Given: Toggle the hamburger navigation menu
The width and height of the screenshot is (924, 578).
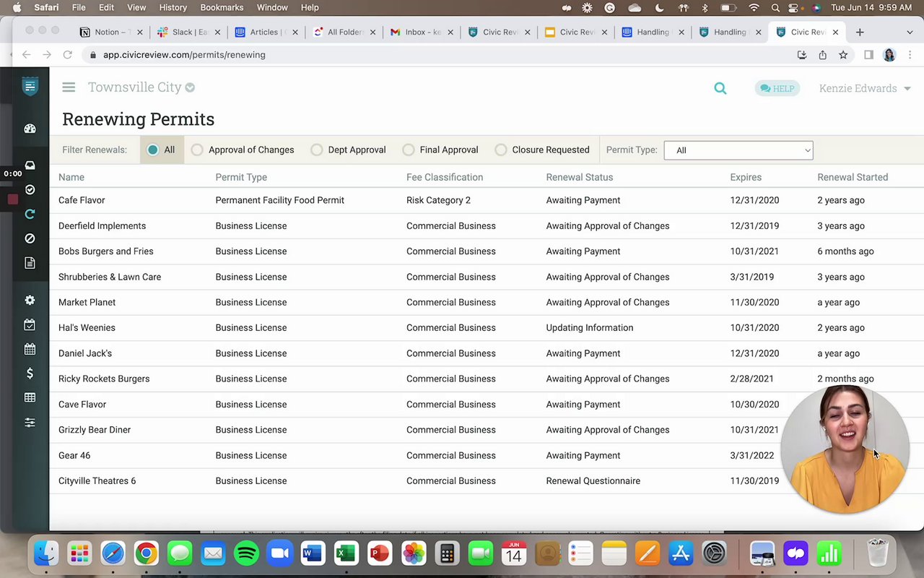Looking at the screenshot, I should [x=69, y=87].
